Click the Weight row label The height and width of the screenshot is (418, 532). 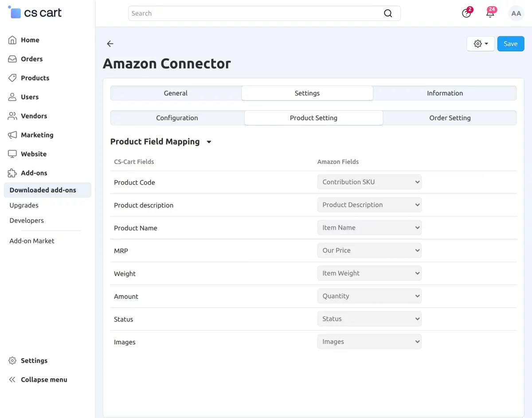(125, 274)
